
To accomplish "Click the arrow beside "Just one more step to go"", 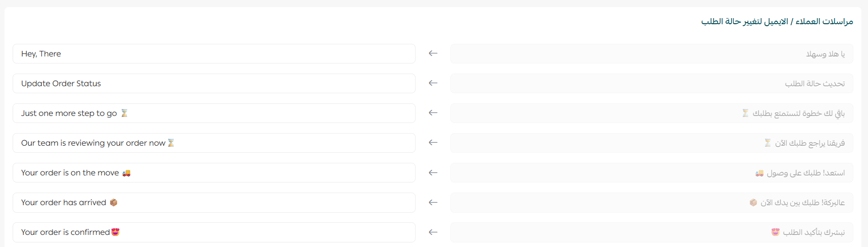I will [x=433, y=113].
